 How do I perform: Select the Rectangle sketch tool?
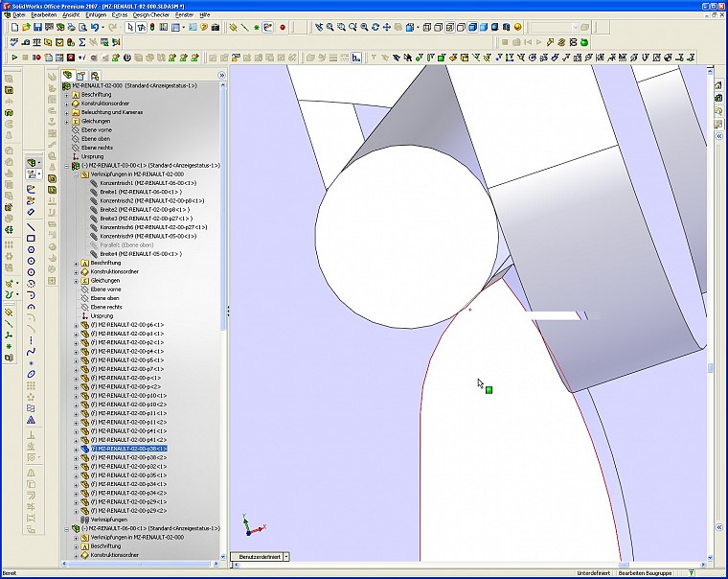click(x=31, y=239)
